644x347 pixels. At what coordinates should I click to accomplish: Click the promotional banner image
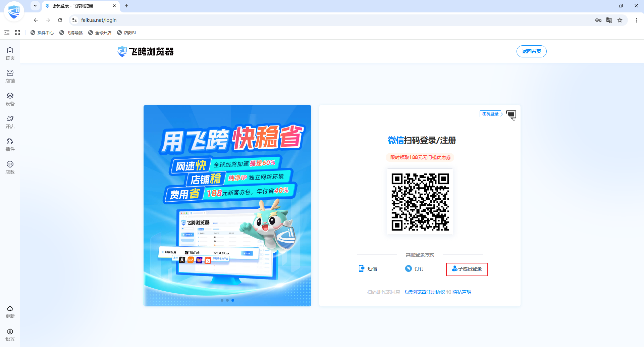227,206
